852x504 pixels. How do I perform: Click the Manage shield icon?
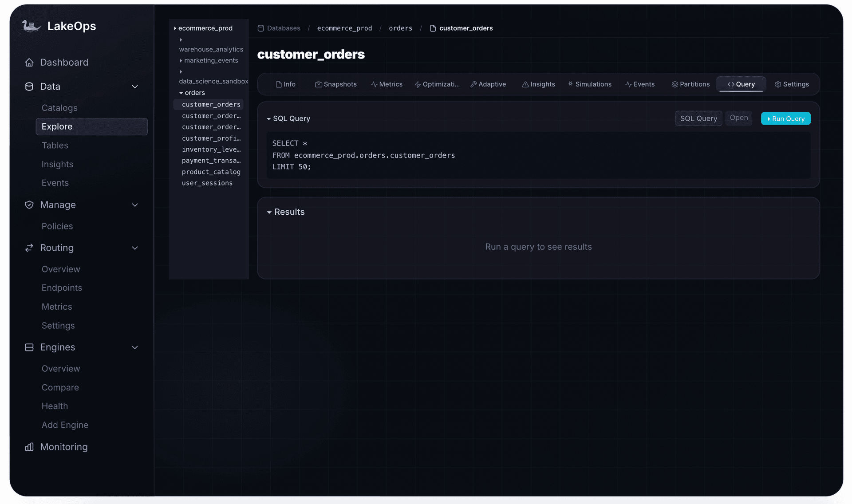tap(29, 205)
